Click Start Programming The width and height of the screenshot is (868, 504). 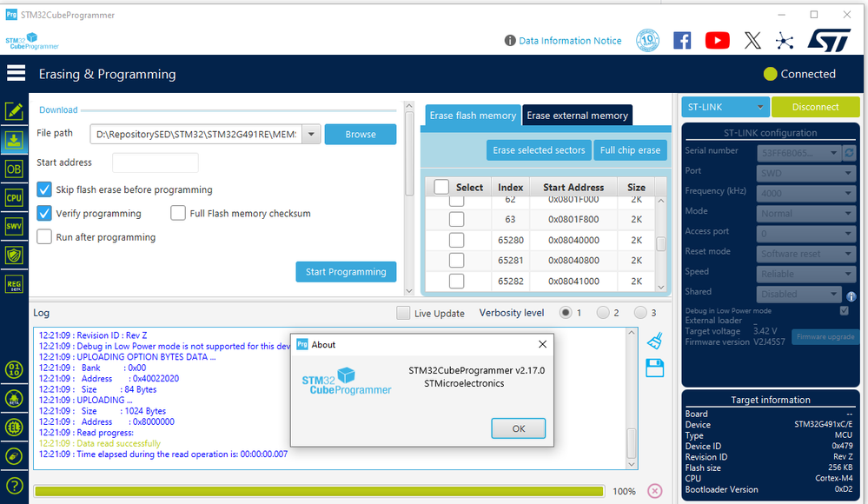[346, 272]
